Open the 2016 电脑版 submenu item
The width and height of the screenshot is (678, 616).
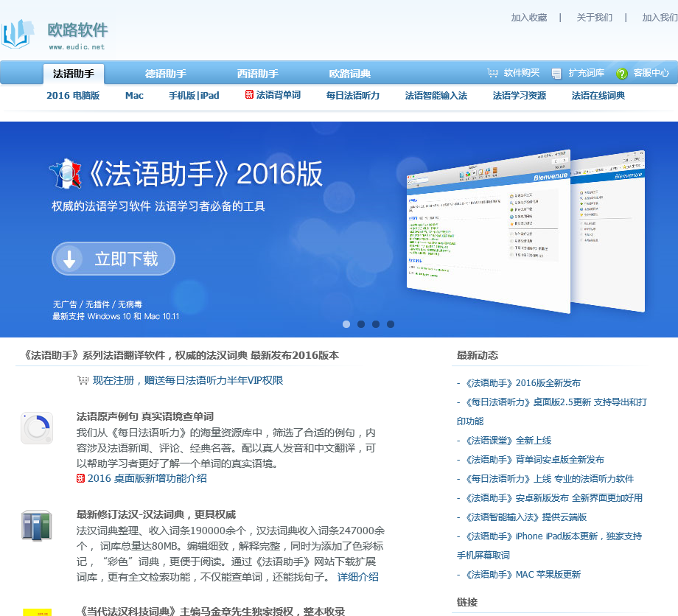(x=73, y=96)
